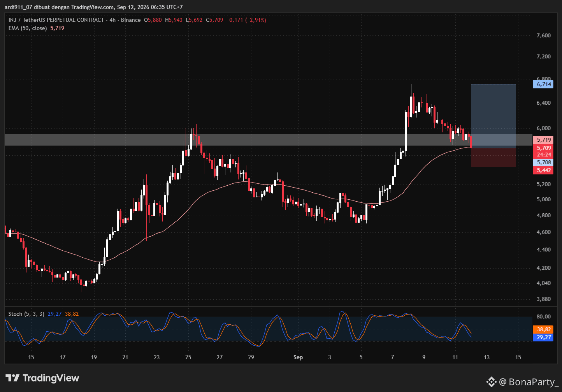Select the 5,442 stop-loss price label
The width and height of the screenshot is (562, 392).
[544, 170]
